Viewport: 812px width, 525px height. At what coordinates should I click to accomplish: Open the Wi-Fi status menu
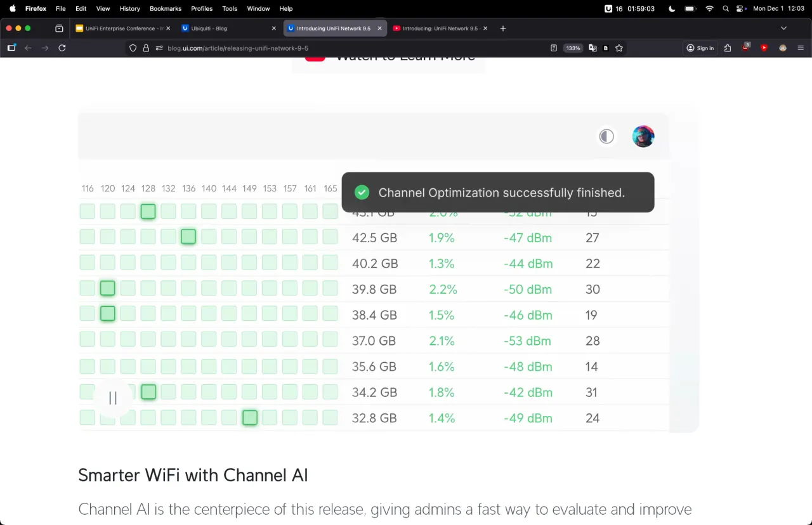709,8
